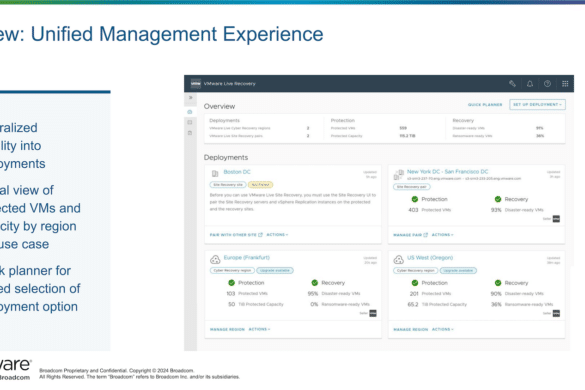The image size is (585, 390).
Task: Click seller logo in US West card
Action: tap(556, 313)
